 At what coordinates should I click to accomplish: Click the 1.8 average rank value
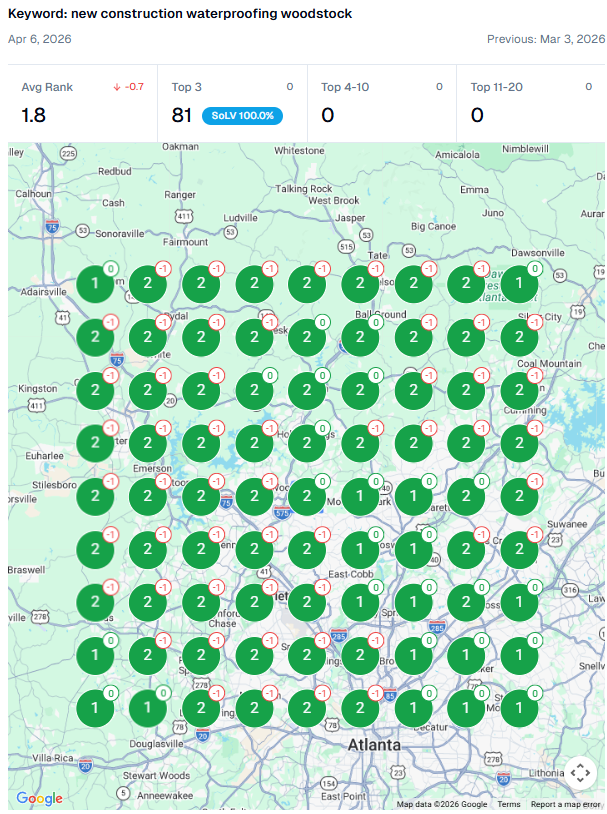pyautogui.click(x=33, y=115)
